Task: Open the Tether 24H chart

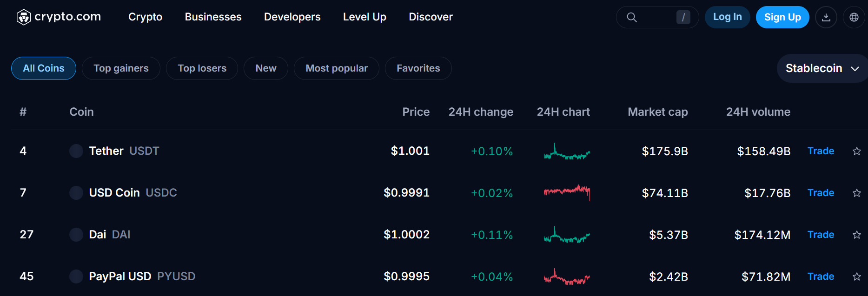Action: (567, 151)
